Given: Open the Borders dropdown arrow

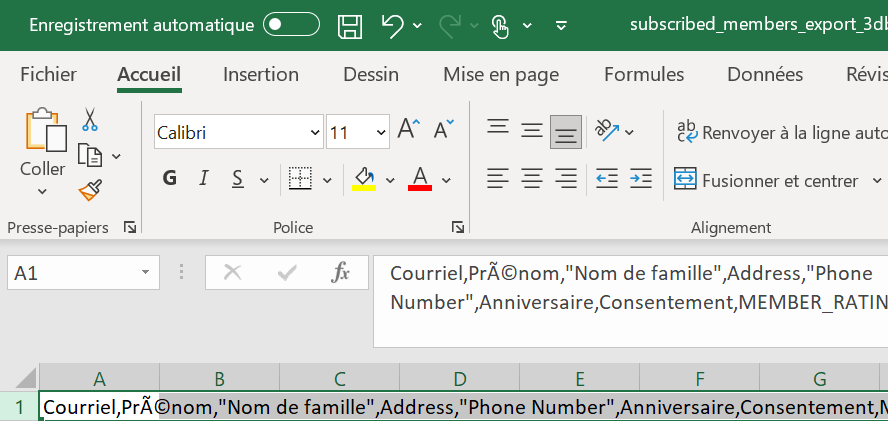Looking at the screenshot, I should [327, 180].
